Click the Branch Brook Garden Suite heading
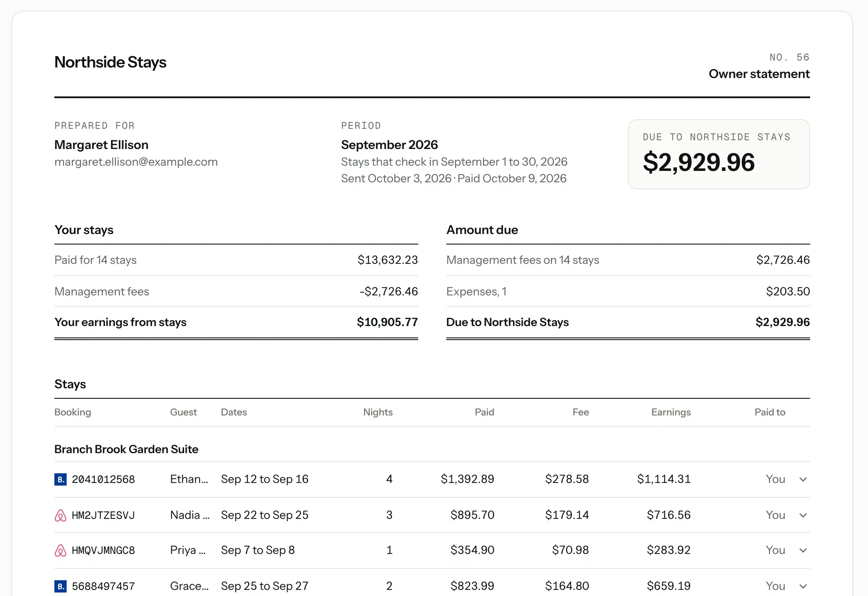The height and width of the screenshot is (596, 868). tap(126, 449)
